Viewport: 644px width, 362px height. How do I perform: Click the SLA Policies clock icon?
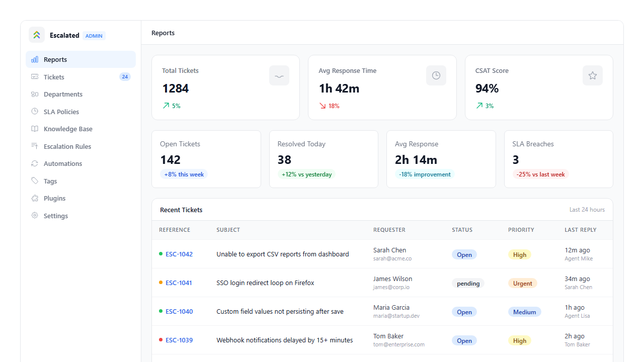35,112
